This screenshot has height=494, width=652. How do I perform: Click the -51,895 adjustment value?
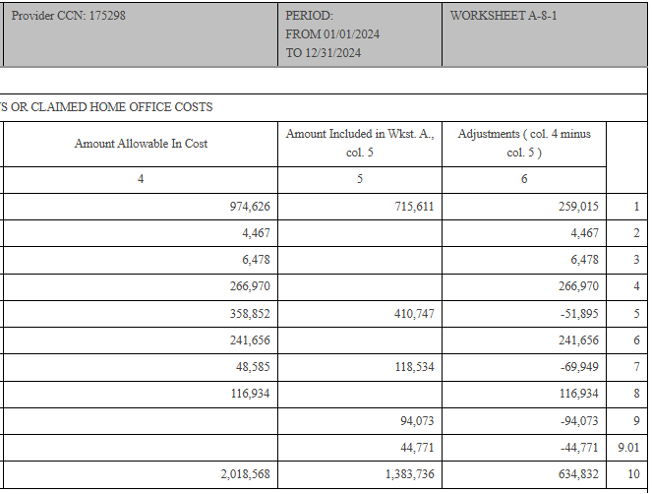point(578,313)
